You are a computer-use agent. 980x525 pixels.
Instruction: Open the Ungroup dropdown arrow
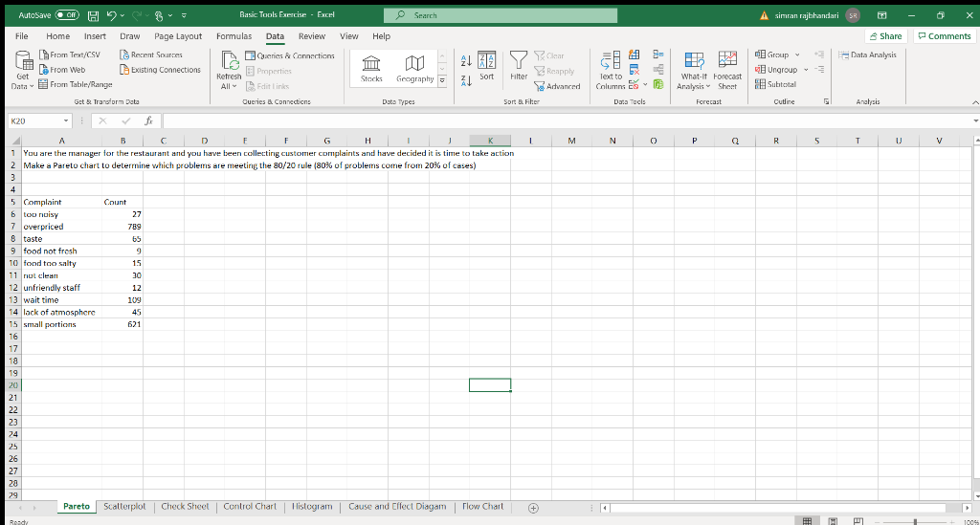coord(806,70)
